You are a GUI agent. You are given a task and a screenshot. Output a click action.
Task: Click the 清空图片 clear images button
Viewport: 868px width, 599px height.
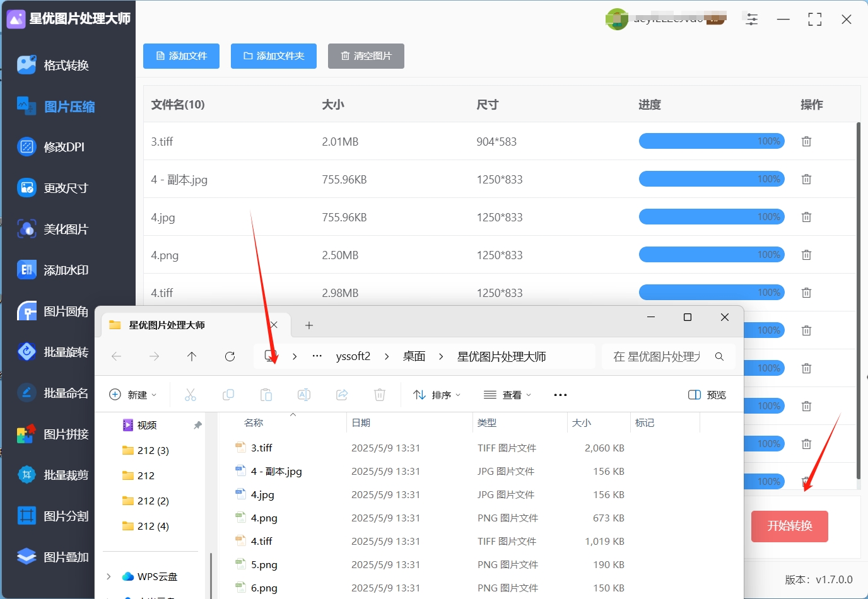366,56
